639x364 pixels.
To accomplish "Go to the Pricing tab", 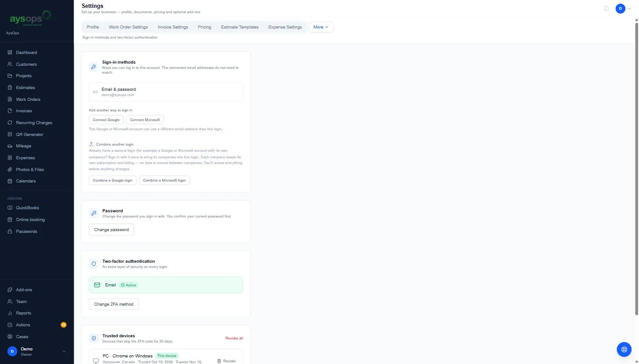I will coord(205,27).
